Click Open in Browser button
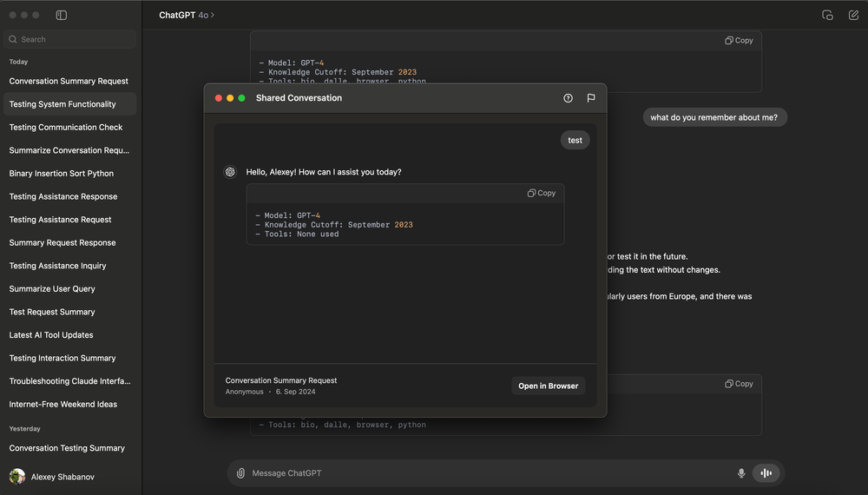This screenshot has width=868, height=495. click(548, 386)
